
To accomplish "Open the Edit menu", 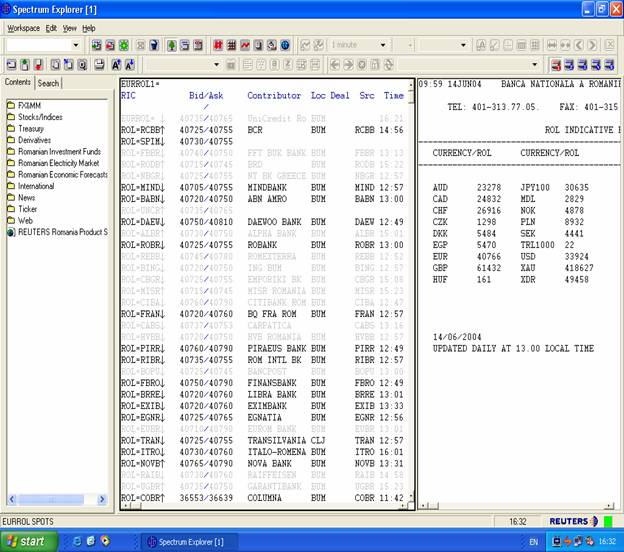I will pyautogui.click(x=51, y=28).
